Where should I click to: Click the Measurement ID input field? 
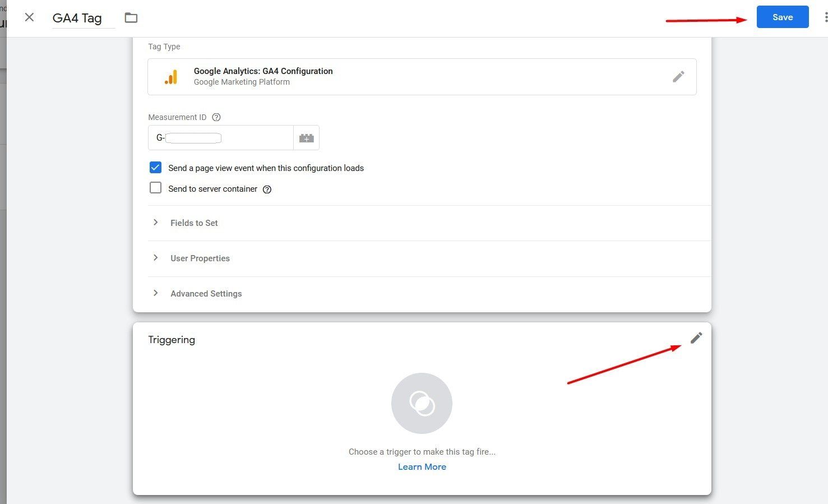[221, 138]
